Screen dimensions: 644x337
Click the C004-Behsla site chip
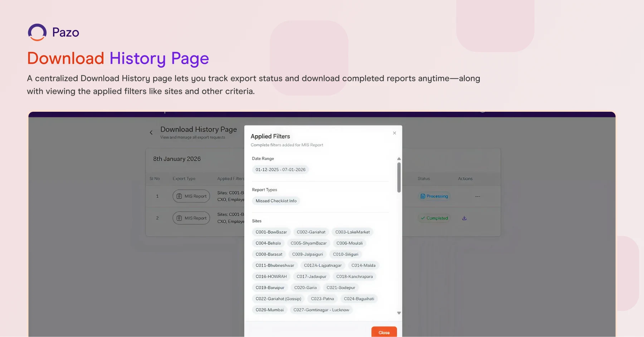pyautogui.click(x=268, y=243)
